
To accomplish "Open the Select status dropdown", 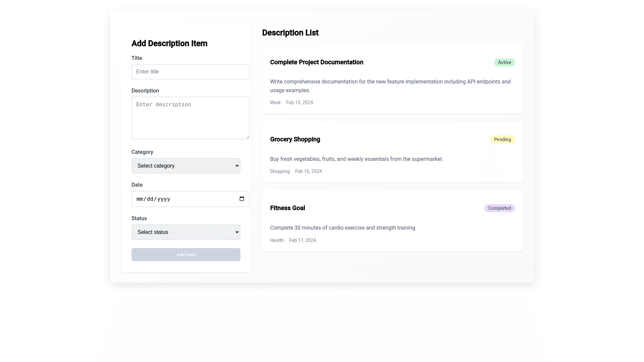I will (x=185, y=232).
